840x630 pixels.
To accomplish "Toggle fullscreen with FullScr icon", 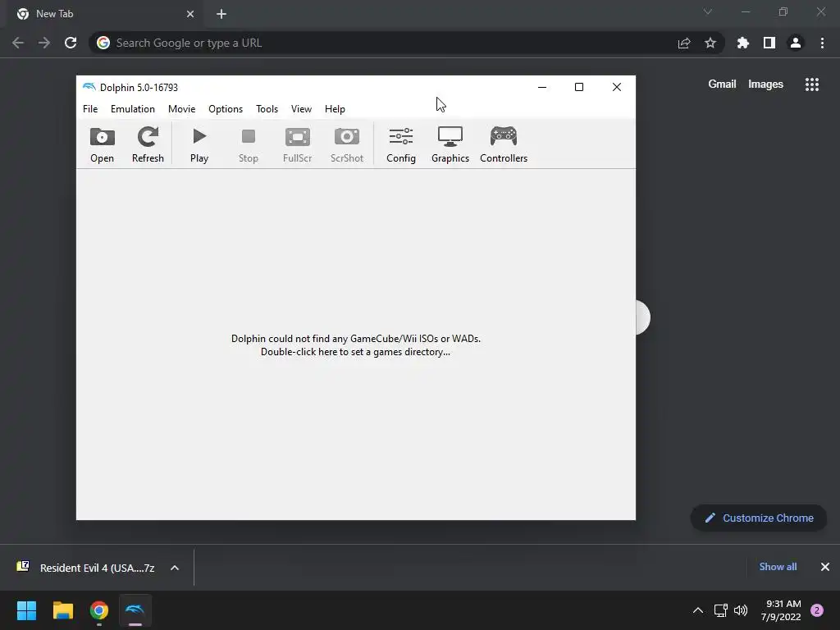I will point(297,144).
